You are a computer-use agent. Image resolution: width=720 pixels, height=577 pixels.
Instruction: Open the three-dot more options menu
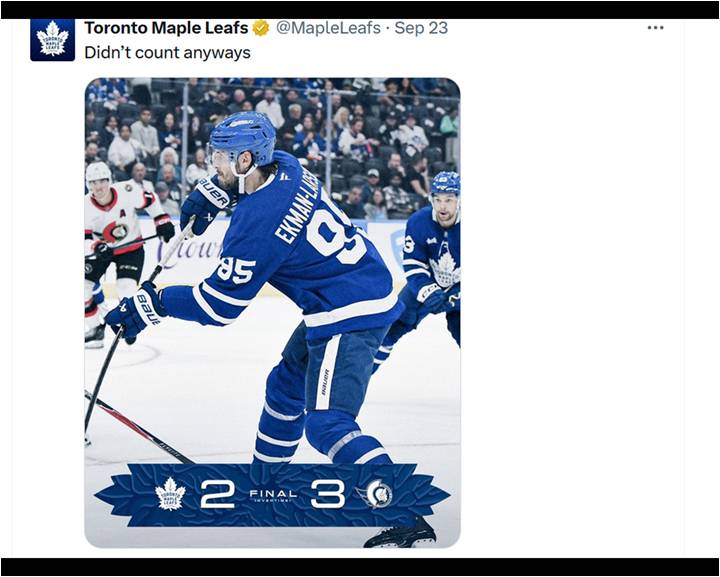[x=655, y=28]
